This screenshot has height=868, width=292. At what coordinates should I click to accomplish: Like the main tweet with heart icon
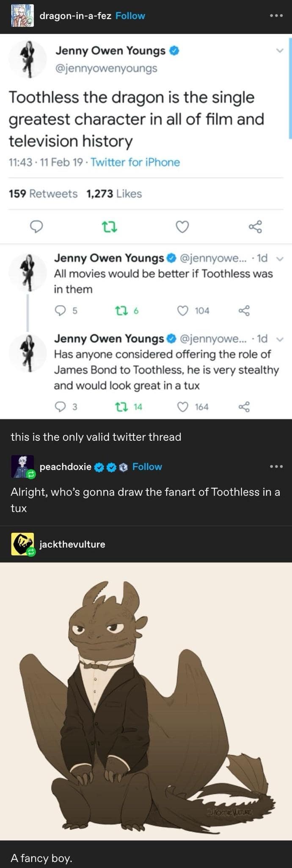pos(182,227)
